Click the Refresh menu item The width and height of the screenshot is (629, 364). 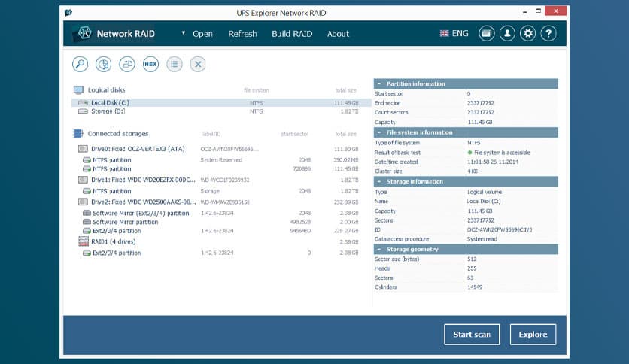point(242,34)
